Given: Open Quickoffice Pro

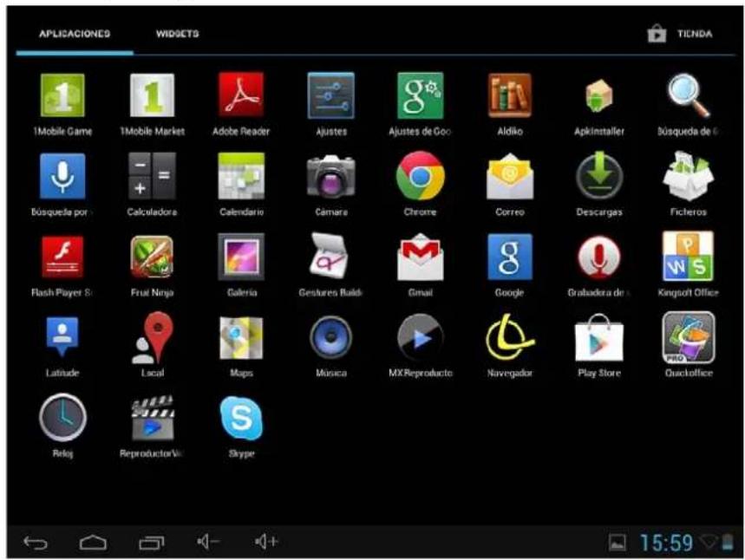Looking at the screenshot, I should click(689, 338).
